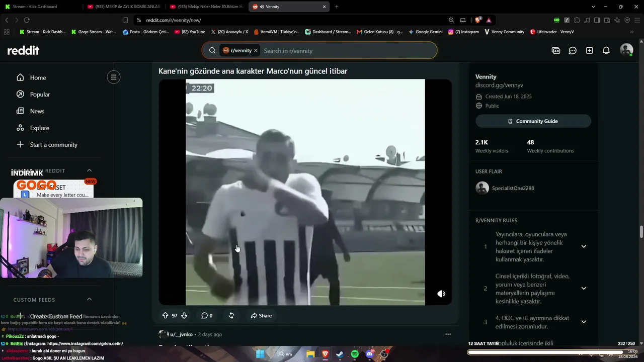The image size is (644, 362).
Task: Click Start a community
Action: pos(53,145)
